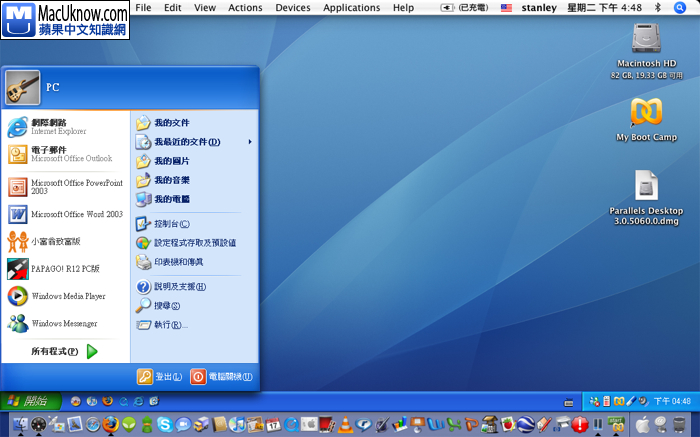The width and height of the screenshot is (700, 437).
Task: Click the PC user account picture
Action: point(22,87)
